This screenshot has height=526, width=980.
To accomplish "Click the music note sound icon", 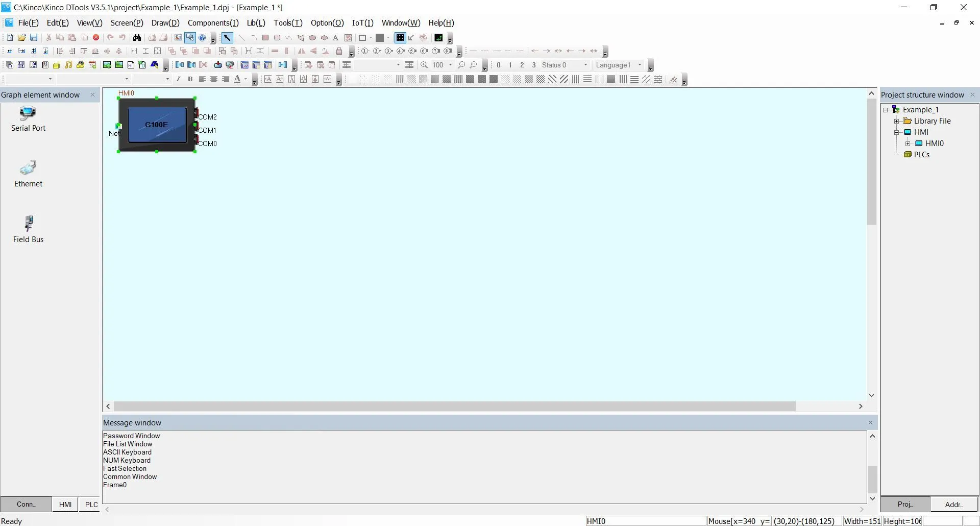I will 68,65.
